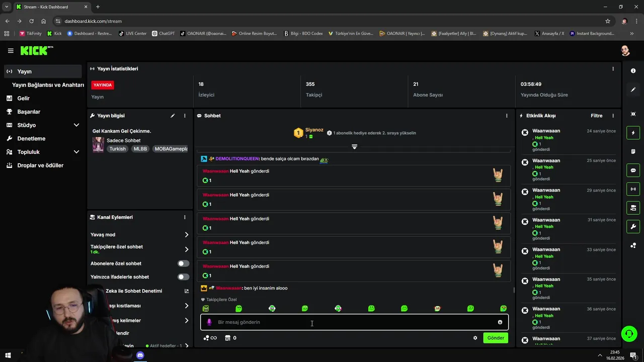The height and width of the screenshot is (362, 644).
Task: Click the shop icon showing 0
Action: click(230, 338)
